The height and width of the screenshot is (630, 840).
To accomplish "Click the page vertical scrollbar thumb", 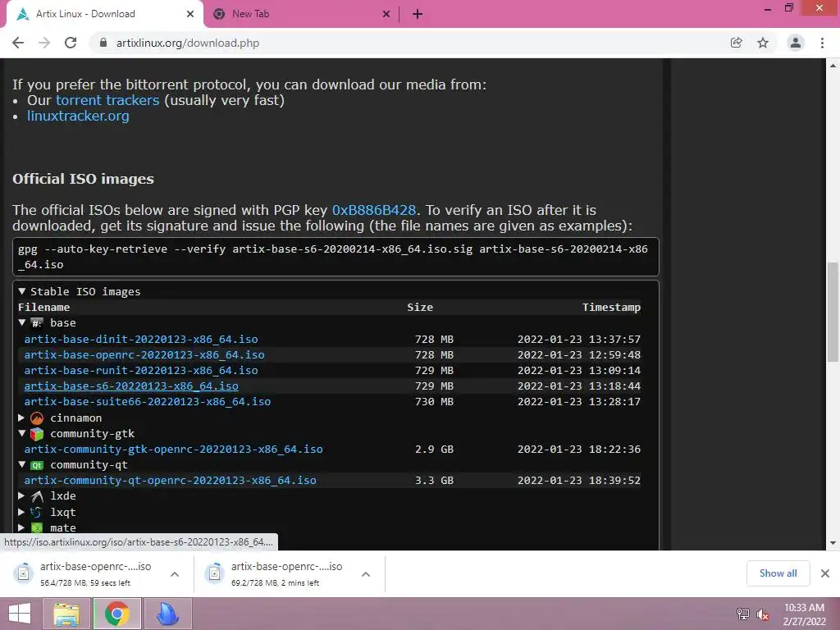I will (833, 312).
